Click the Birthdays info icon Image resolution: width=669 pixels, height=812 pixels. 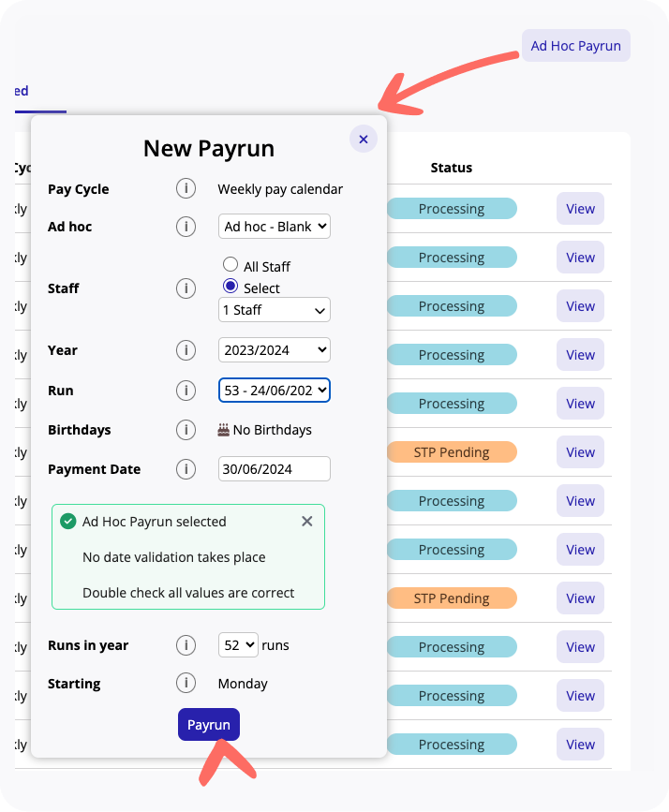click(186, 430)
